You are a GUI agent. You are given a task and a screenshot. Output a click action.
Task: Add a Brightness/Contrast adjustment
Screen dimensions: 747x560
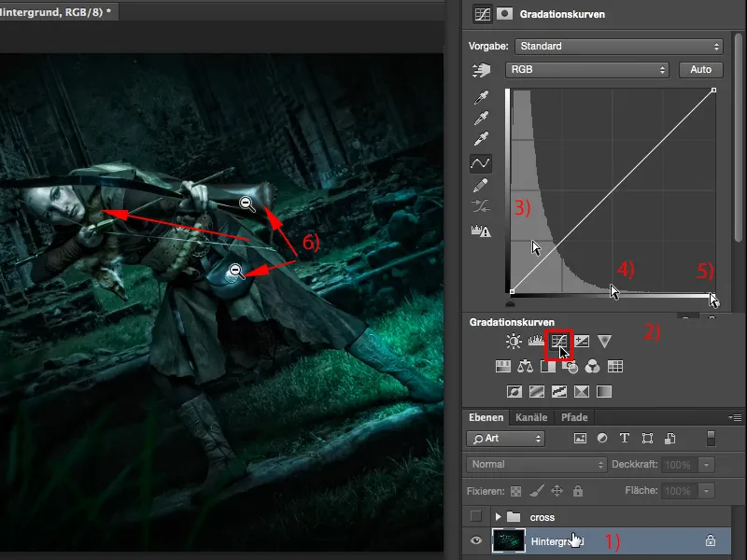[514, 341]
